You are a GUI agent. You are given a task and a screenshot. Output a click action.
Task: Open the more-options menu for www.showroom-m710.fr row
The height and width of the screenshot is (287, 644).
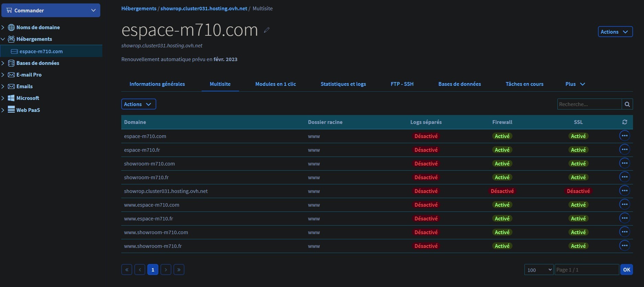(x=624, y=246)
